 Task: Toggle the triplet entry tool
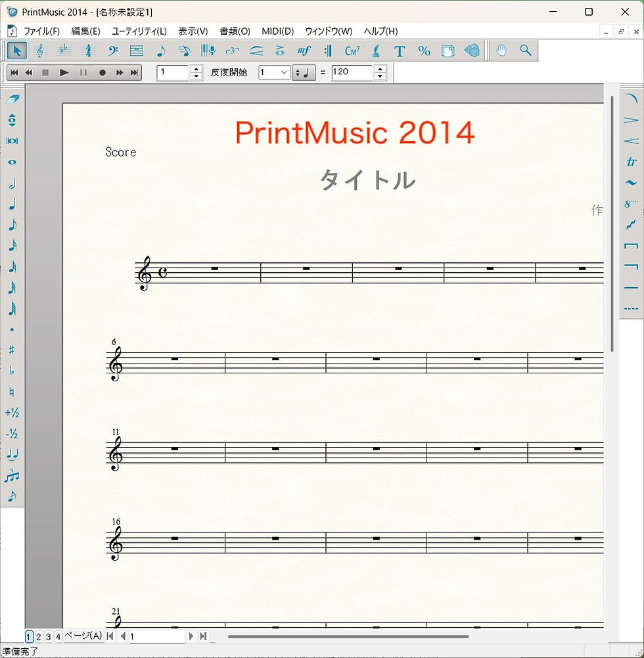pyautogui.click(x=12, y=475)
